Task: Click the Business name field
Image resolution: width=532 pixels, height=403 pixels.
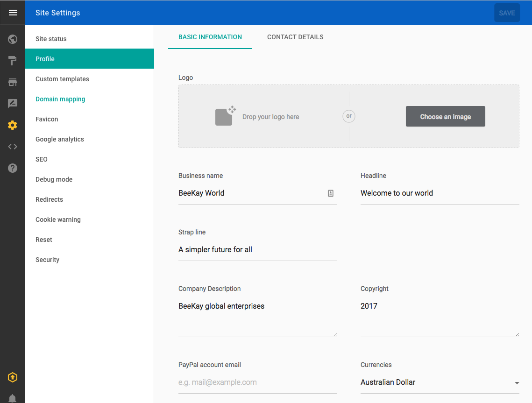Action: pos(257,193)
